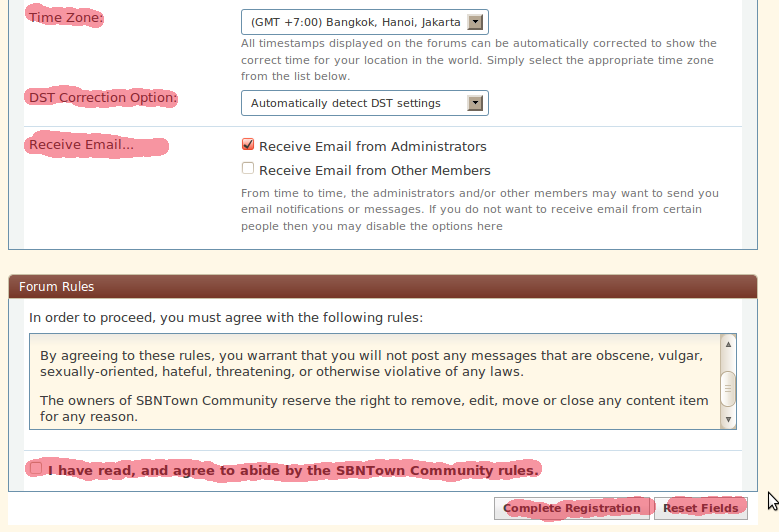Click the Forum Rules section header
This screenshot has width=779, height=532.
click(x=56, y=287)
